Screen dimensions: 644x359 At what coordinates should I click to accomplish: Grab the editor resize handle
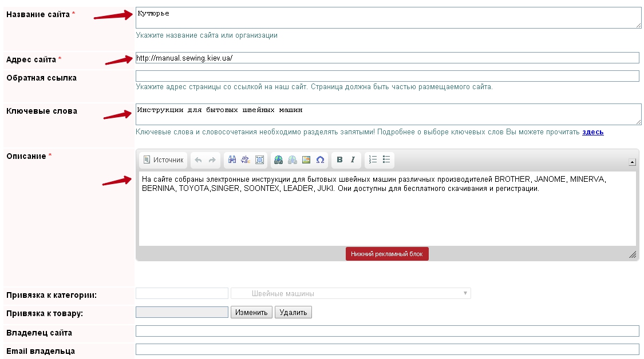click(x=633, y=255)
